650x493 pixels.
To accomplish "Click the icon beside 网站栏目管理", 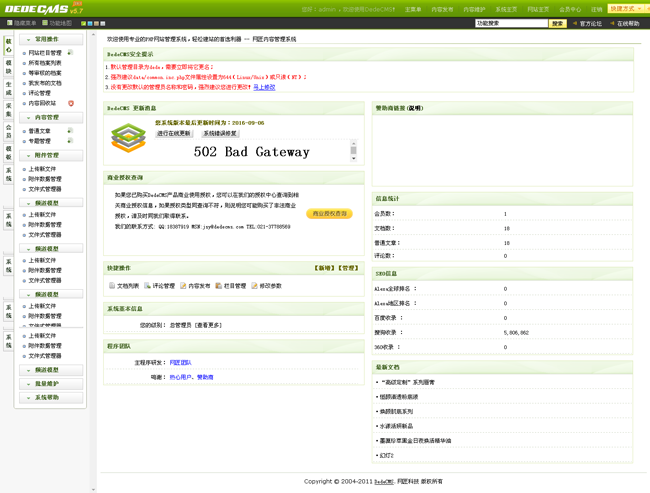I will (70, 53).
